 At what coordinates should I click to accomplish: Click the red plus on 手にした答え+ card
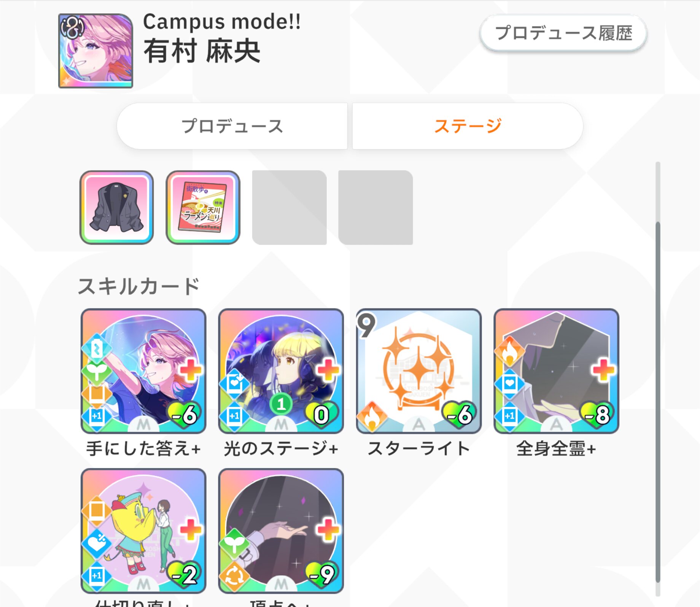[x=190, y=370]
